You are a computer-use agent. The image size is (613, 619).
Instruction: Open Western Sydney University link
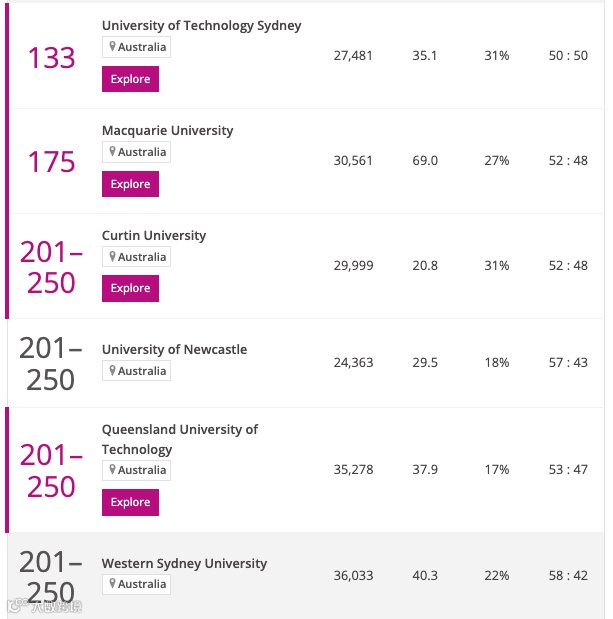(x=184, y=563)
